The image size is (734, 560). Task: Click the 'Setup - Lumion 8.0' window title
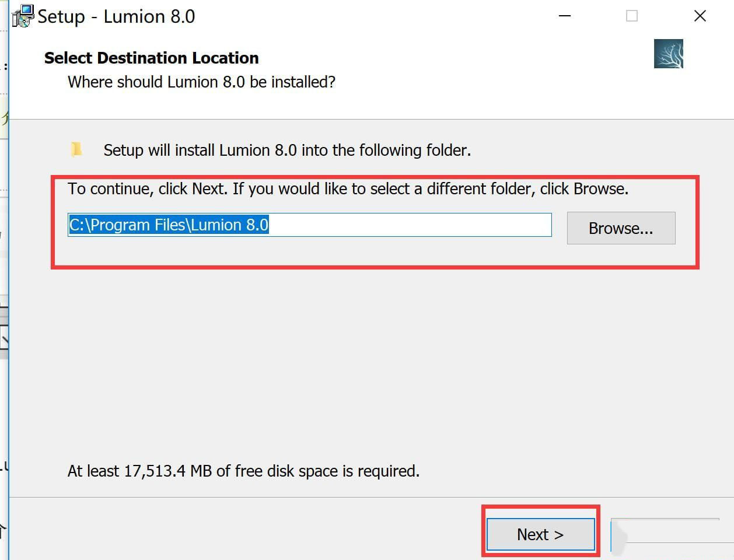[x=116, y=16]
